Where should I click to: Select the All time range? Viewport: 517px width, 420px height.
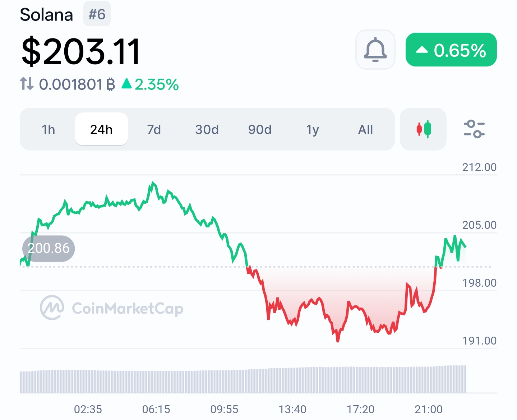pos(365,129)
